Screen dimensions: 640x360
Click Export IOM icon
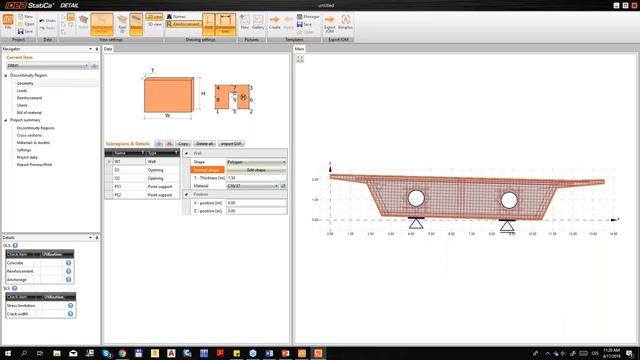pos(329,24)
